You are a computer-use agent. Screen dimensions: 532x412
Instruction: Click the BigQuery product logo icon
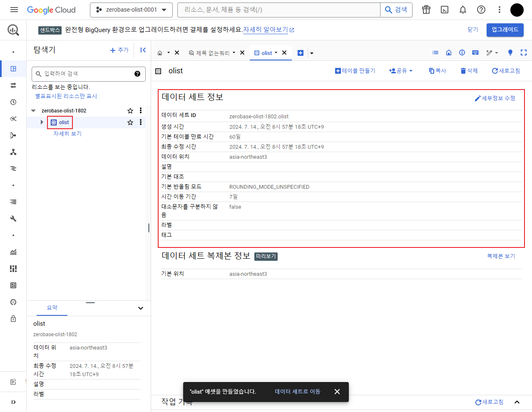(13, 30)
